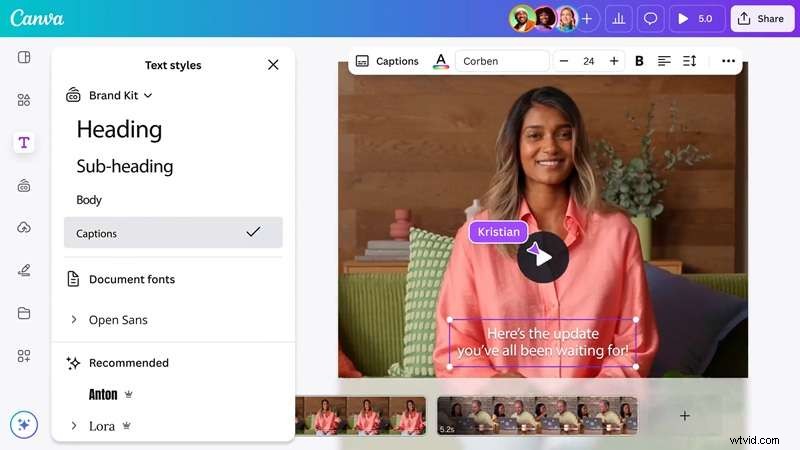Select the second timeline clip showing 5.2s
800x450 pixels.
click(537, 416)
